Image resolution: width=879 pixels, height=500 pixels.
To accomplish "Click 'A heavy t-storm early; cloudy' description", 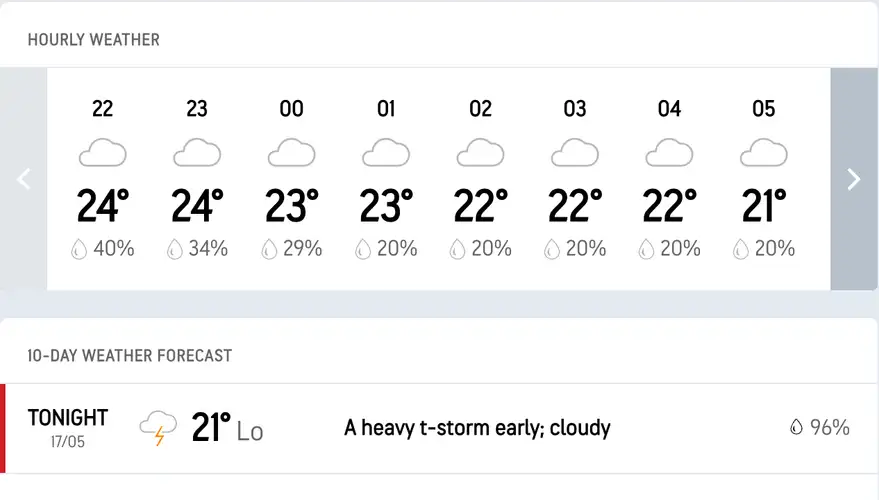I will [477, 428].
